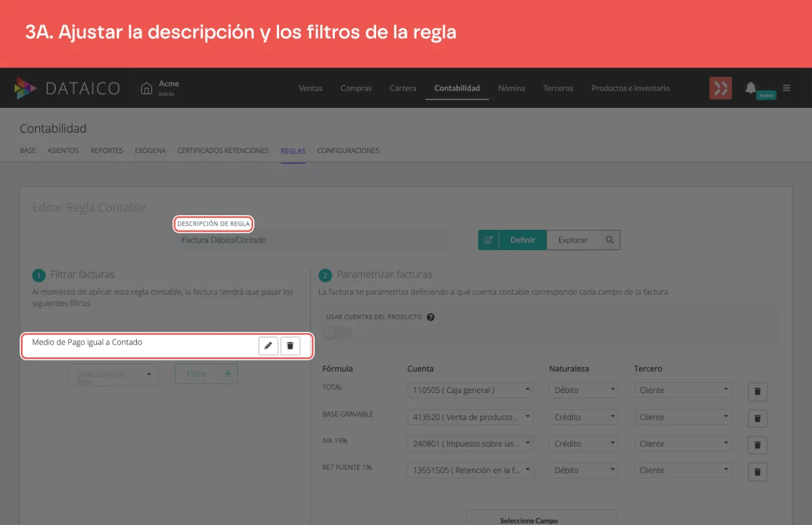Open the BASE GRAVABLE account dropdown 413520

coord(470,417)
